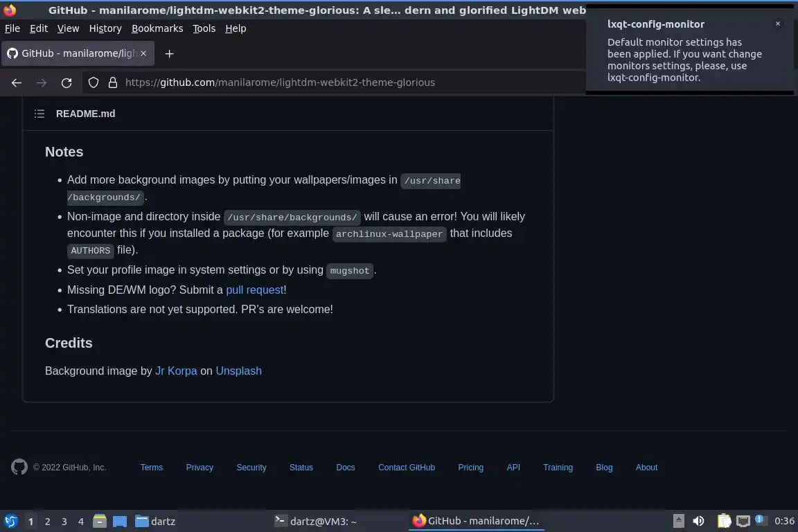Close the GitHub manilarome tab
The image size is (798, 532).
[143, 53]
